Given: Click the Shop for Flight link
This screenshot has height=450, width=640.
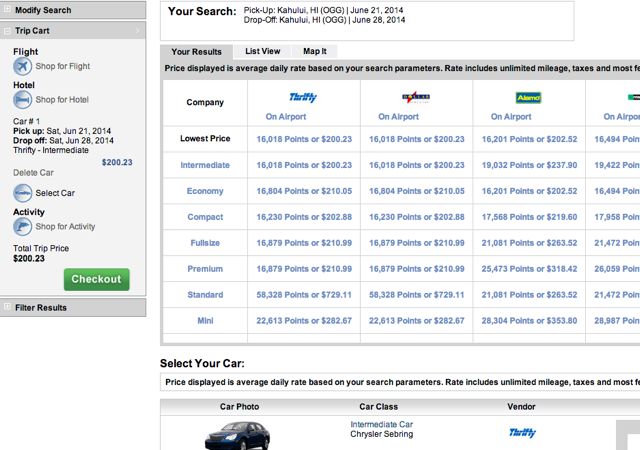Looking at the screenshot, I should tap(62, 66).
